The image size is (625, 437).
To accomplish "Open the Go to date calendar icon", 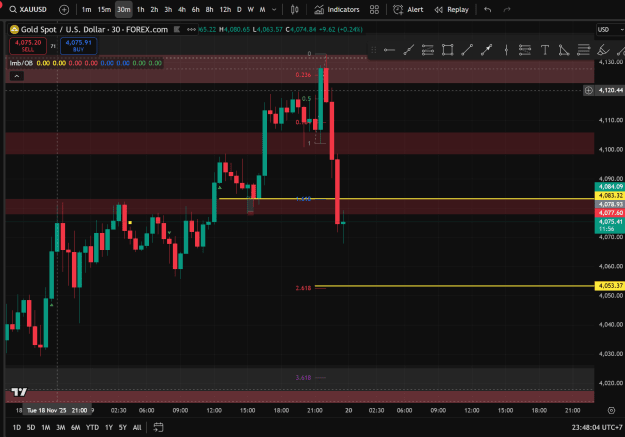I will click(x=158, y=427).
